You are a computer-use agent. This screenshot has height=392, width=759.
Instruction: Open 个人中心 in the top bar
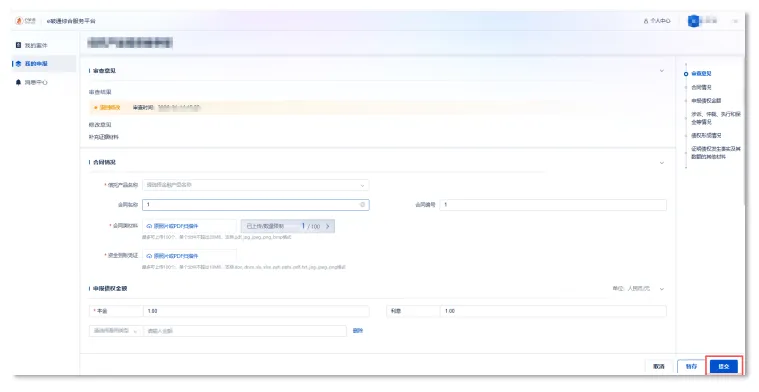(x=657, y=21)
